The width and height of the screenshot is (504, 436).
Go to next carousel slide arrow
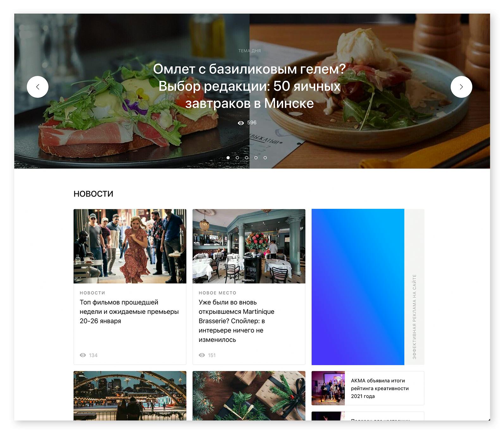pyautogui.click(x=461, y=87)
